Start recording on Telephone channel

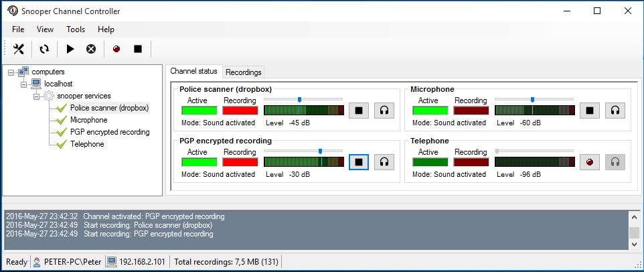[x=590, y=162]
